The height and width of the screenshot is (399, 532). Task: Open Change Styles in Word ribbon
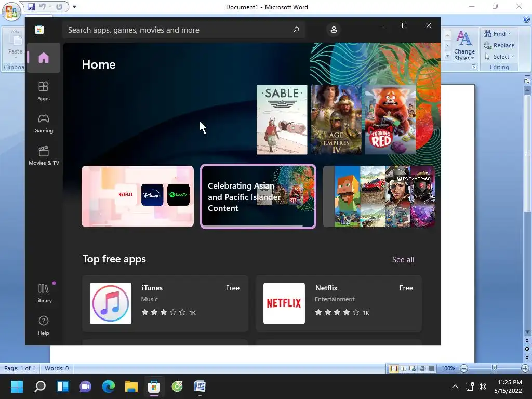tap(464, 46)
